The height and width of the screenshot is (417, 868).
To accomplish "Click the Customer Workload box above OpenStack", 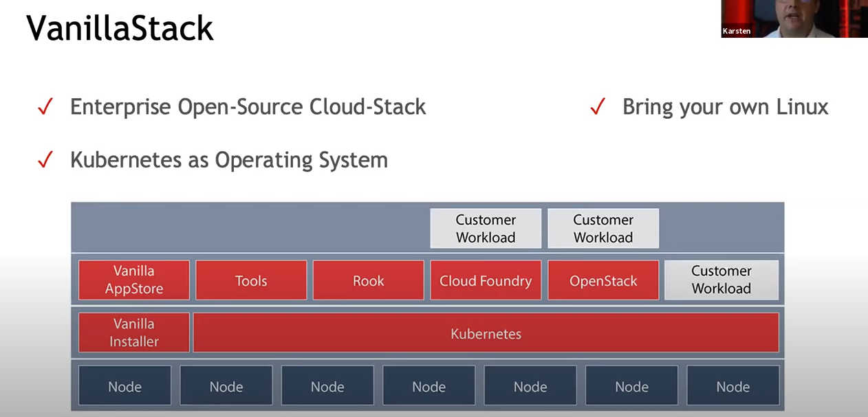I will [x=603, y=229].
